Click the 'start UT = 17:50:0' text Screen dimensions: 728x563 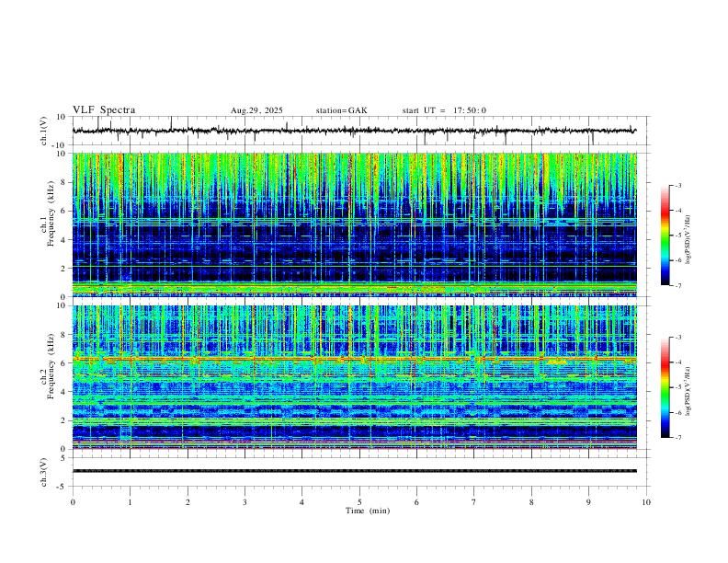[x=444, y=110]
